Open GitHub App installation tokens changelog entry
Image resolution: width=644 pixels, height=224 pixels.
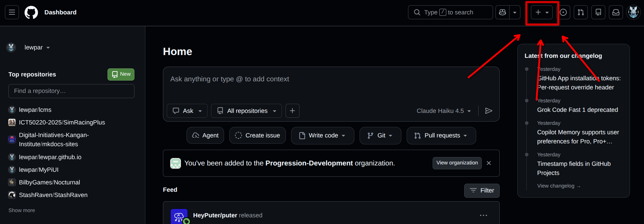tap(579, 83)
